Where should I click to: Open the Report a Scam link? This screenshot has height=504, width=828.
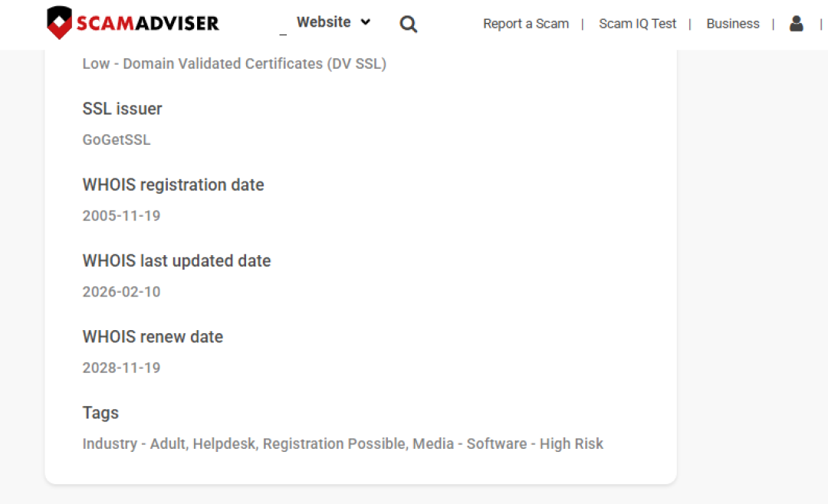click(526, 24)
